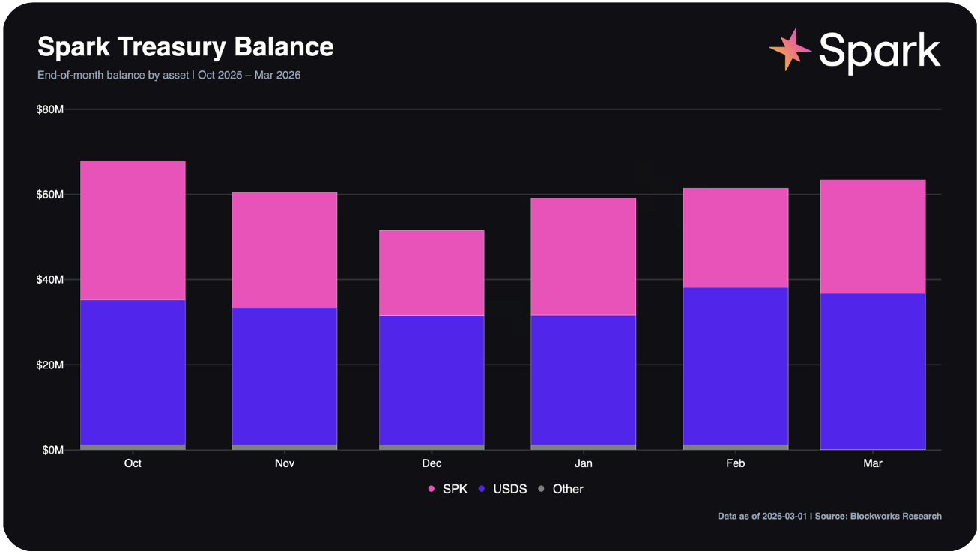980x554 pixels.
Task: Select the Oct USDS bar segment
Action: click(133, 373)
